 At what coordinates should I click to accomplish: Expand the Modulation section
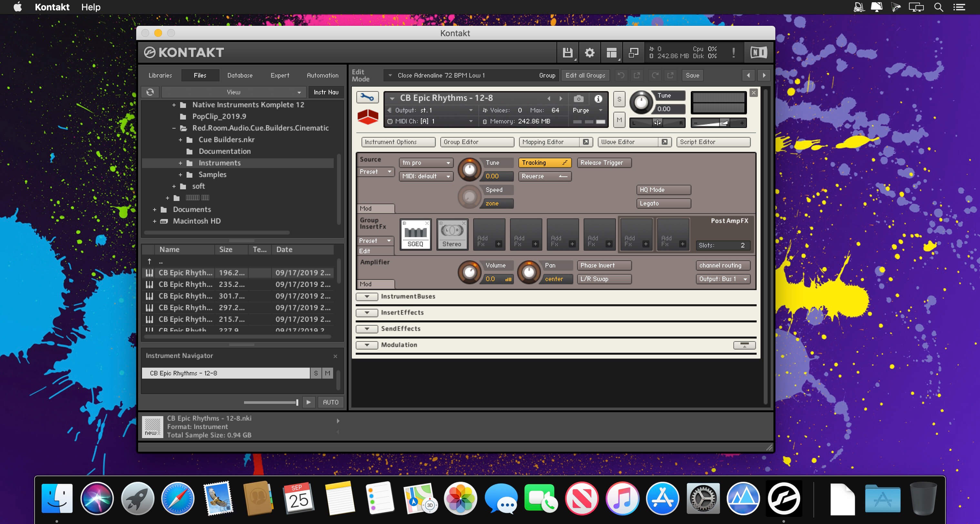pos(367,345)
